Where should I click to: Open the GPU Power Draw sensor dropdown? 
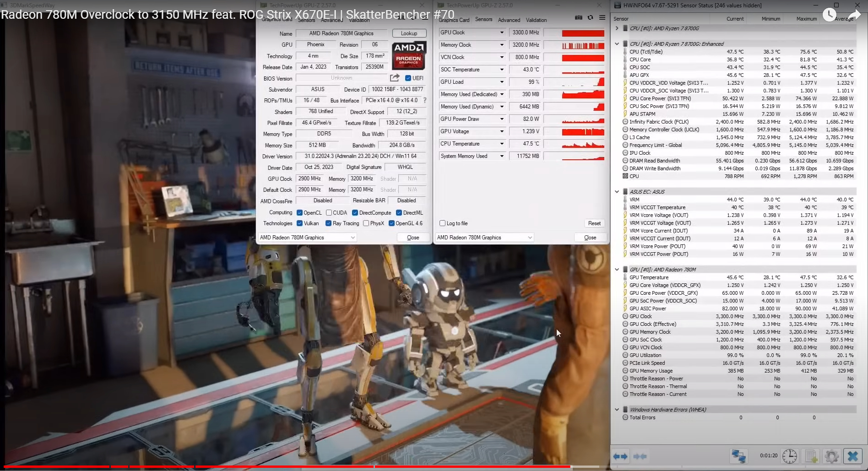click(502, 119)
